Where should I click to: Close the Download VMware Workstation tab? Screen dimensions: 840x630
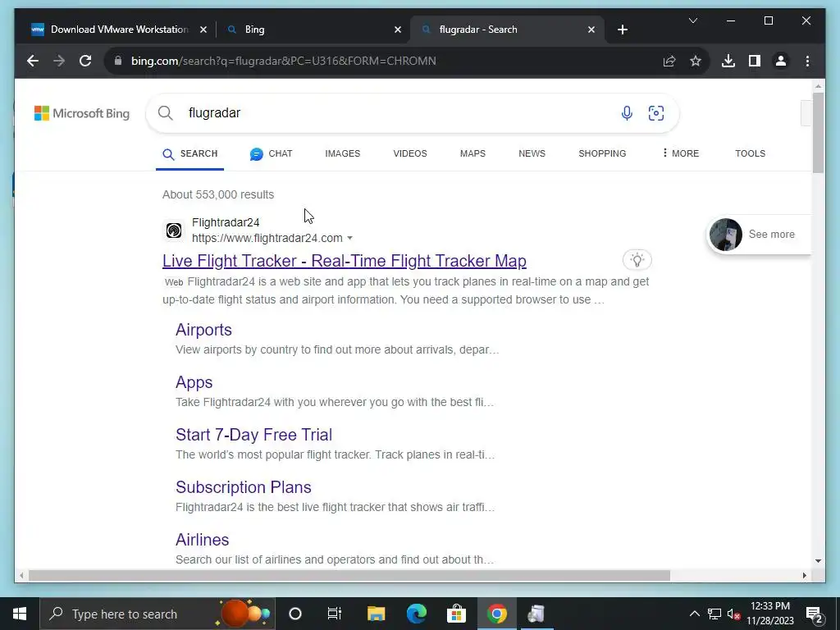click(x=203, y=30)
